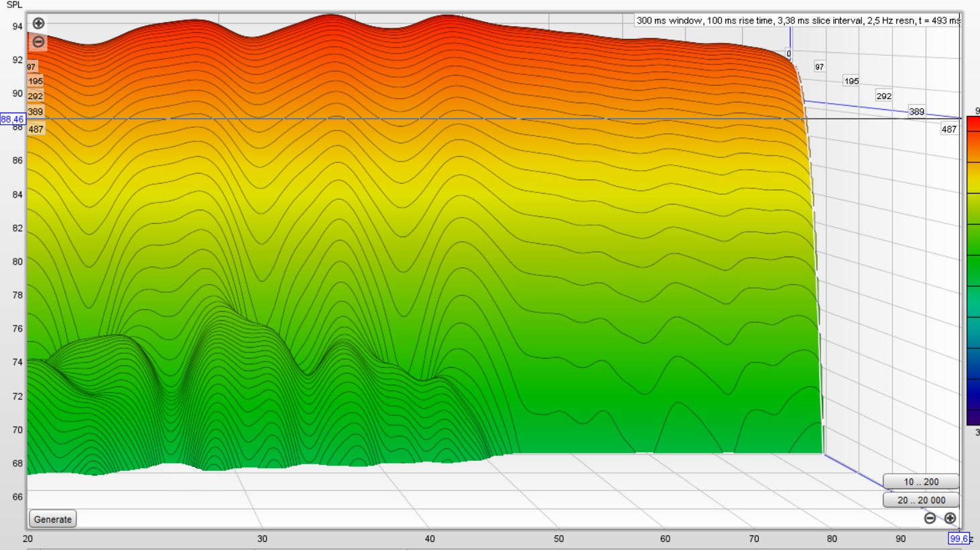This screenshot has width=980, height=550.
Task: Click the 20 tick on frequency axis
Action: tap(27, 539)
